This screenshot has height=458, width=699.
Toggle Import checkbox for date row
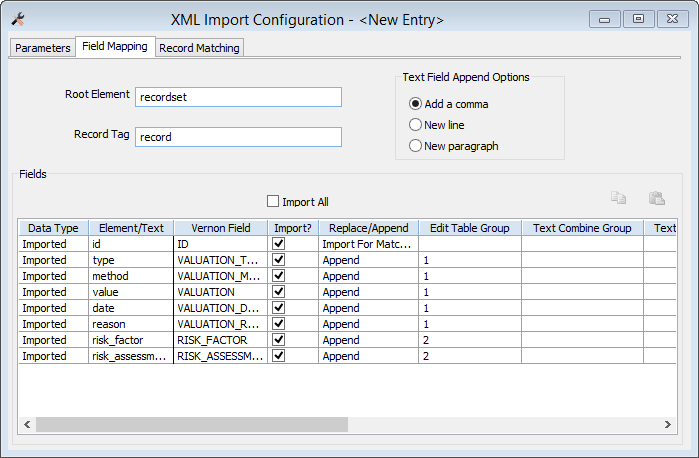pos(279,308)
